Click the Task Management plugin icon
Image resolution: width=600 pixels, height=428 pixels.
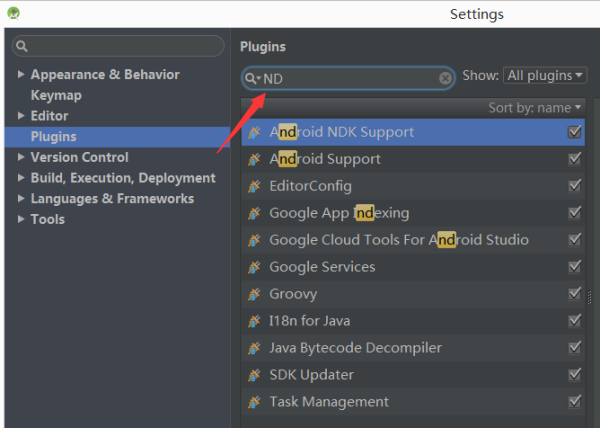click(254, 402)
